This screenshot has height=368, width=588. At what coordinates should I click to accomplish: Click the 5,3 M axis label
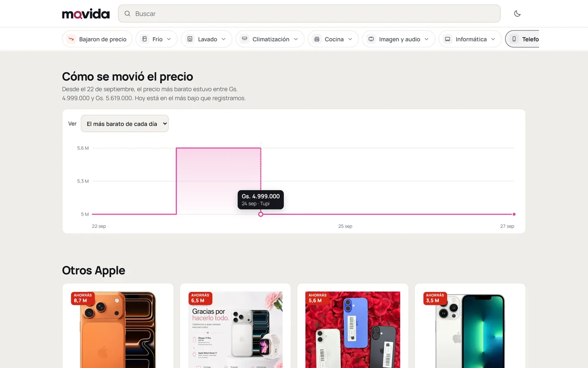click(83, 181)
